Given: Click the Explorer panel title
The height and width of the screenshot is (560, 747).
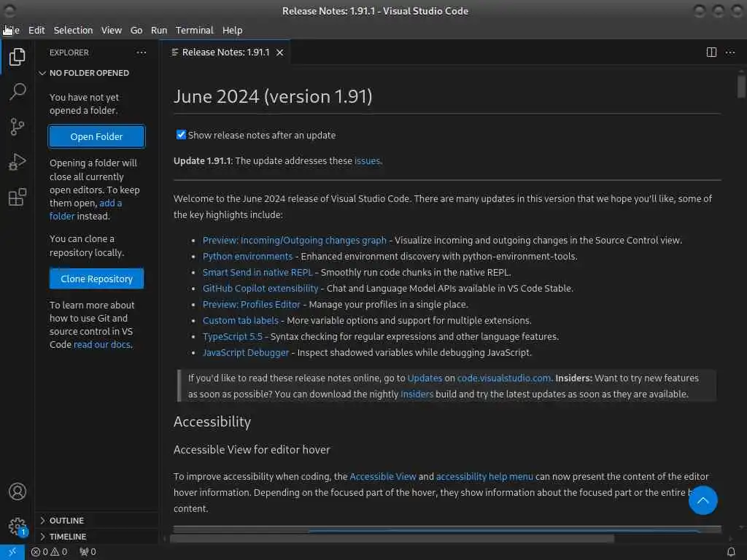Looking at the screenshot, I should point(69,52).
